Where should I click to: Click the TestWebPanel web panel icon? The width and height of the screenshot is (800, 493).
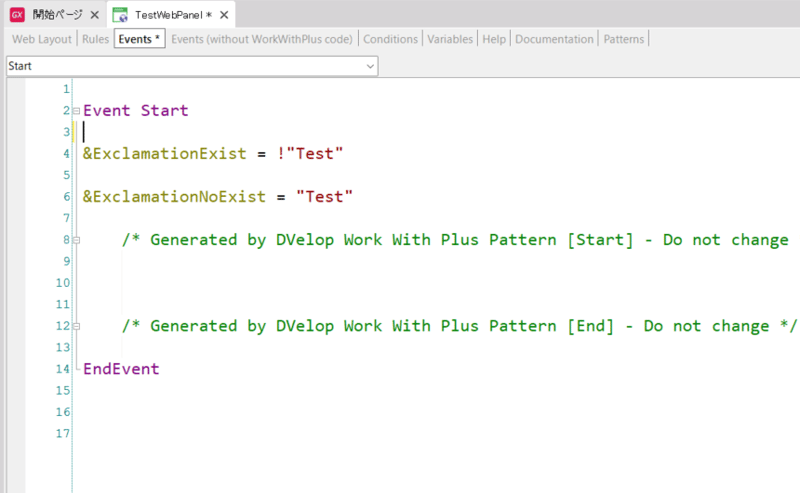click(119, 14)
